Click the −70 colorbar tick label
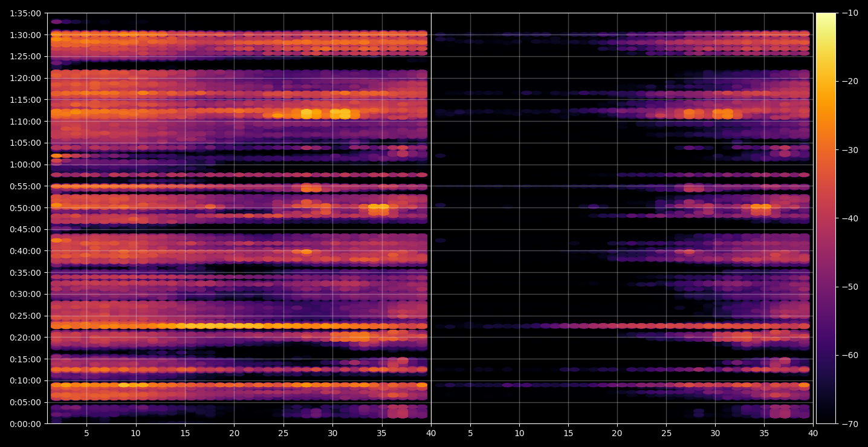Viewport: 868px width, 447px height. (x=850, y=424)
